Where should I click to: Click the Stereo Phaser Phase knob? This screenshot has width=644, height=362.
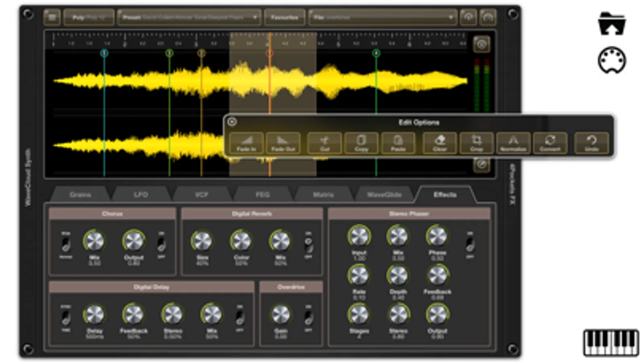pos(437,236)
